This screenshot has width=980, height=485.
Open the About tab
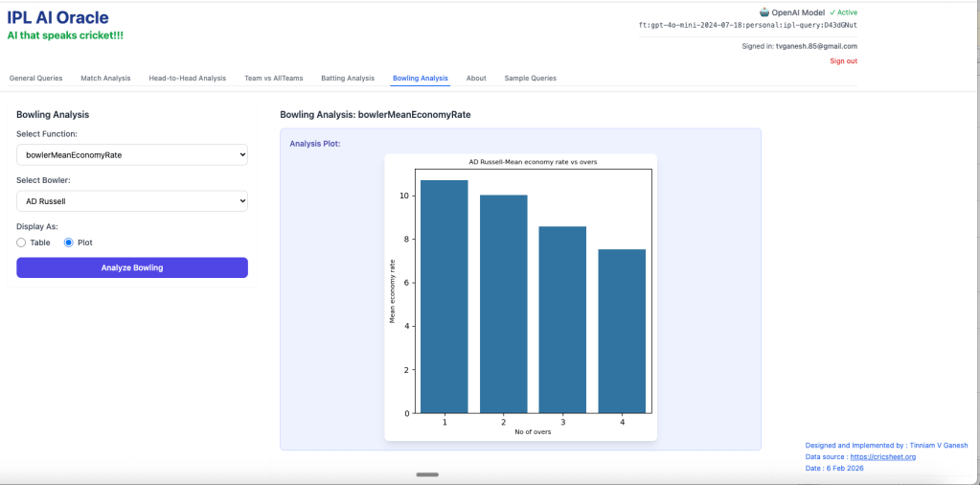[476, 78]
